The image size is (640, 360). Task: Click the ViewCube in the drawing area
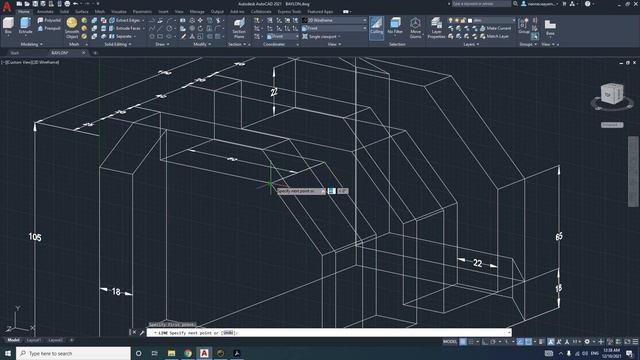click(x=612, y=94)
